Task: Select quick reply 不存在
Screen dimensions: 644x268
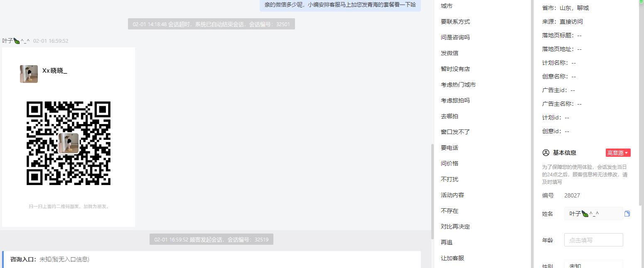Action: click(450, 211)
